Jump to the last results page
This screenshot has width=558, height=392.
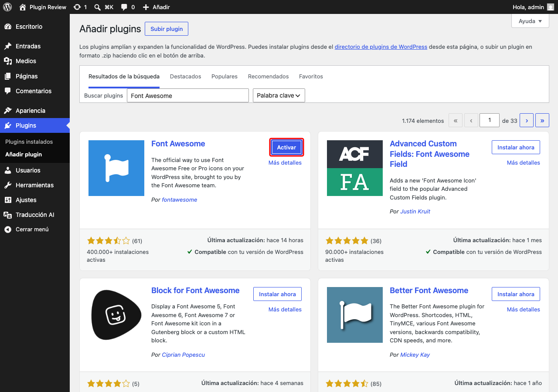542,120
